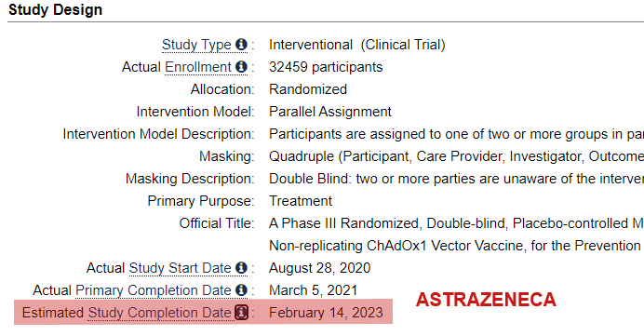Viewport: 644px width, 336px height.
Task: Click info icon for Estimated Study Completion Date
Action: (x=242, y=313)
